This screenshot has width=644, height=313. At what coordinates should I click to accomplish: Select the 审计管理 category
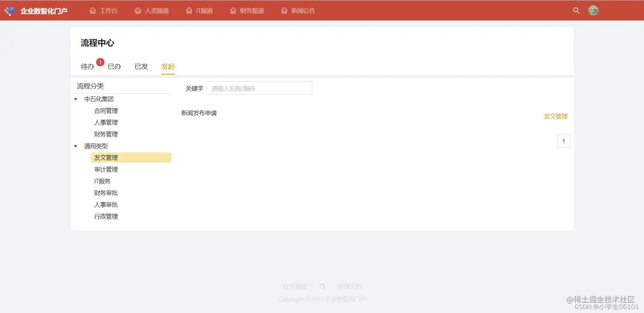(x=106, y=169)
